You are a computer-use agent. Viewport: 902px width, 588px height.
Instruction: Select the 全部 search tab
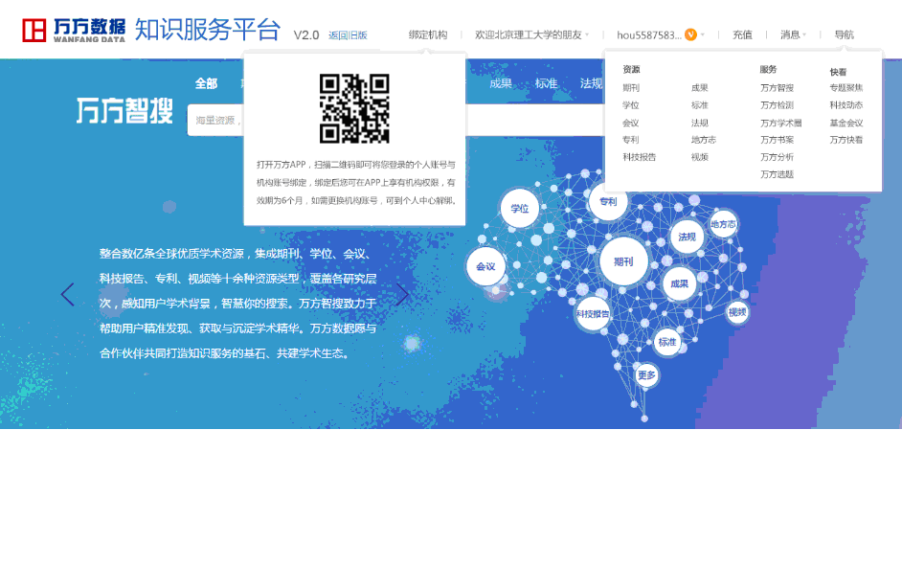point(206,83)
